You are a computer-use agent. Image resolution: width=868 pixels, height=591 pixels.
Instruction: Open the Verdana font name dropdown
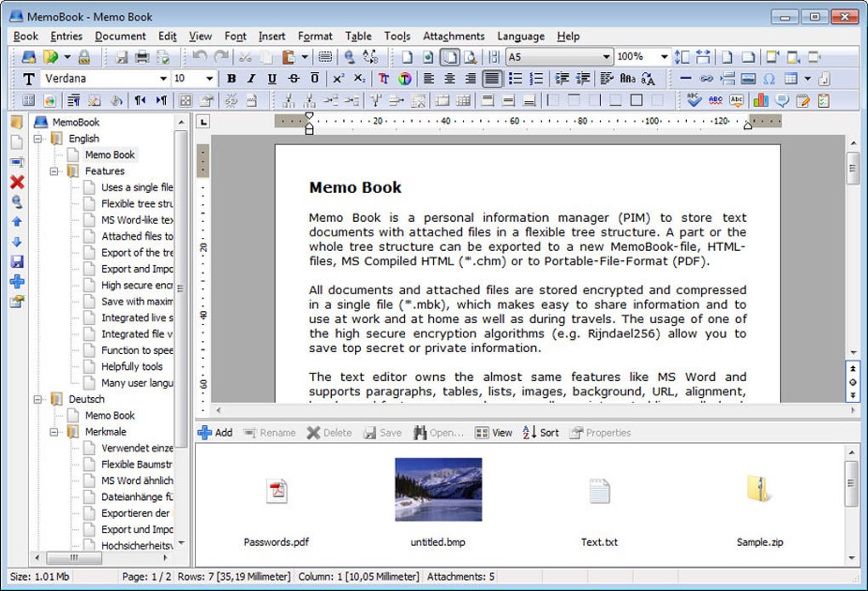point(163,79)
